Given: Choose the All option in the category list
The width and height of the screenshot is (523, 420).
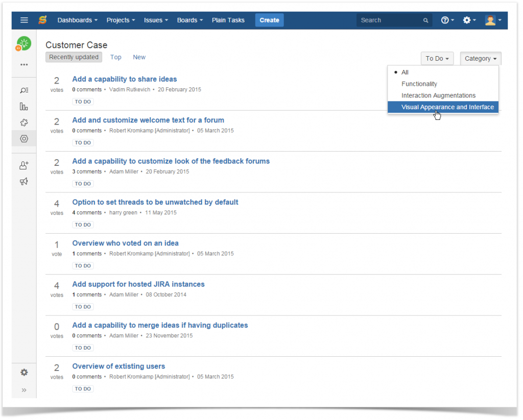Looking at the screenshot, I should 405,72.
